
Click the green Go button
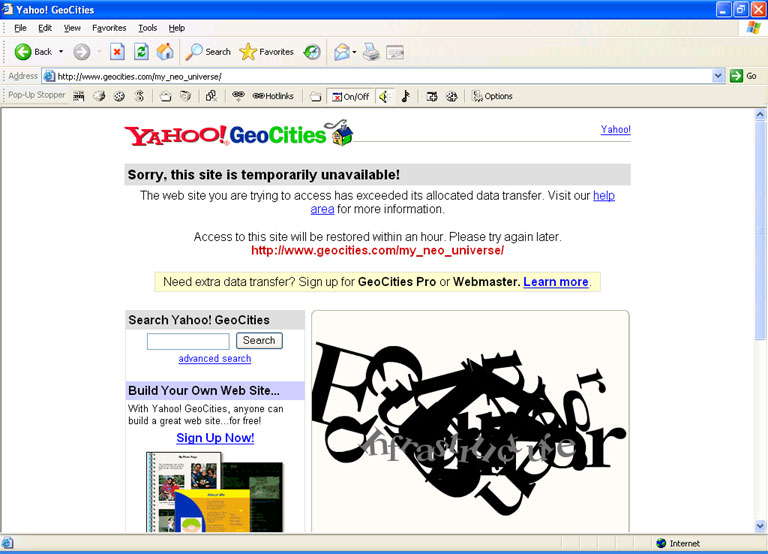point(744,76)
